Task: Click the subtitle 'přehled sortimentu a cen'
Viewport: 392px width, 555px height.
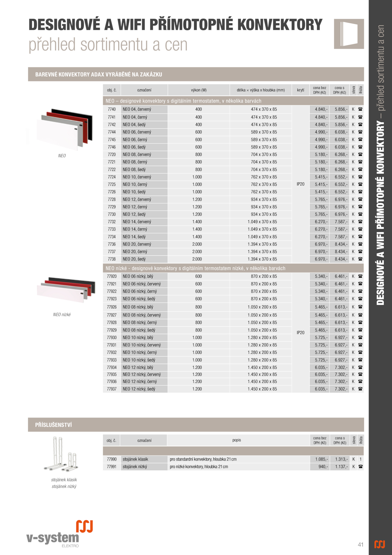Action: pos(108,45)
